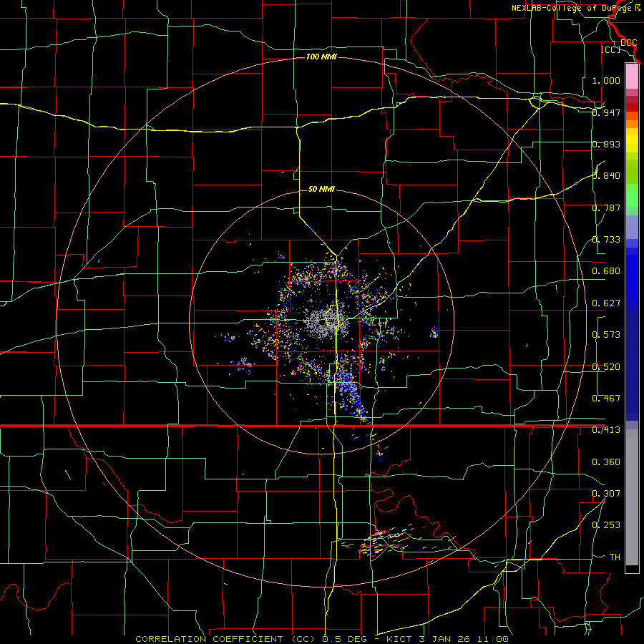Select the 0.573 scale label
This screenshot has height=644, width=644.
tap(606, 335)
